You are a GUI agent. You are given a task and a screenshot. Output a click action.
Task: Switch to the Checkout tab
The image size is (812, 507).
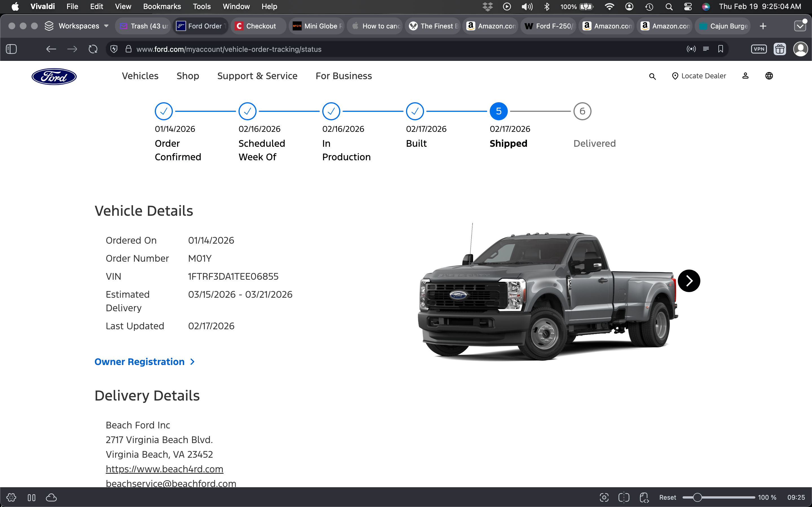coord(258,26)
